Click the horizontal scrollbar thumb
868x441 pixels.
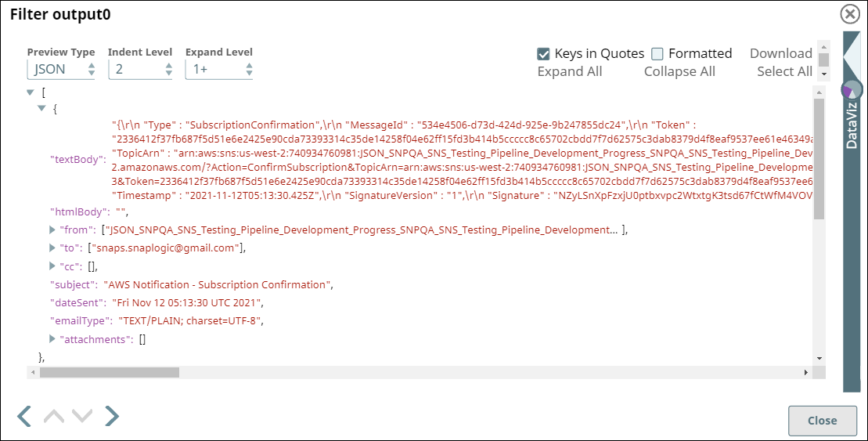point(110,372)
